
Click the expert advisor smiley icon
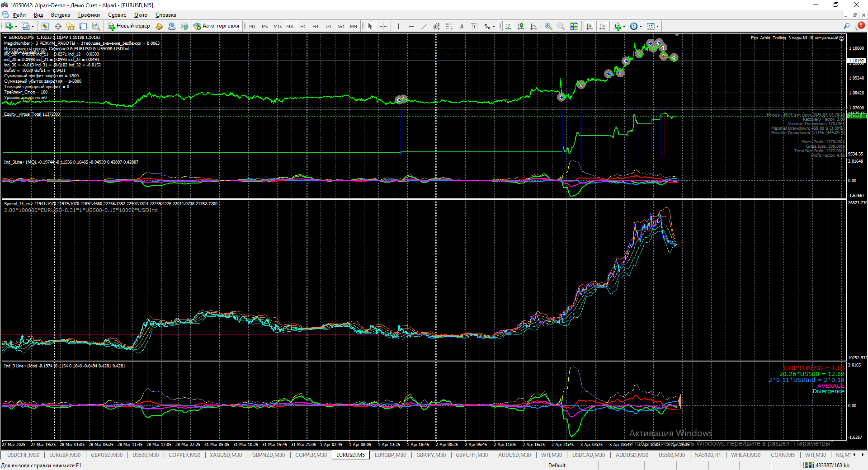coord(842,38)
